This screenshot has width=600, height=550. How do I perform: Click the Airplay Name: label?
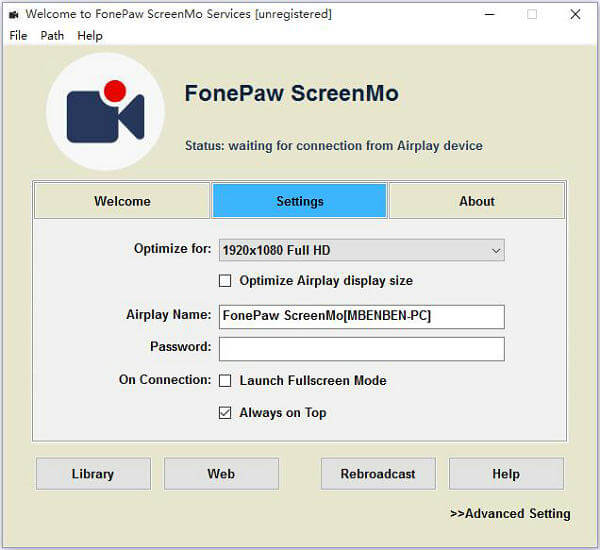[x=168, y=315]
